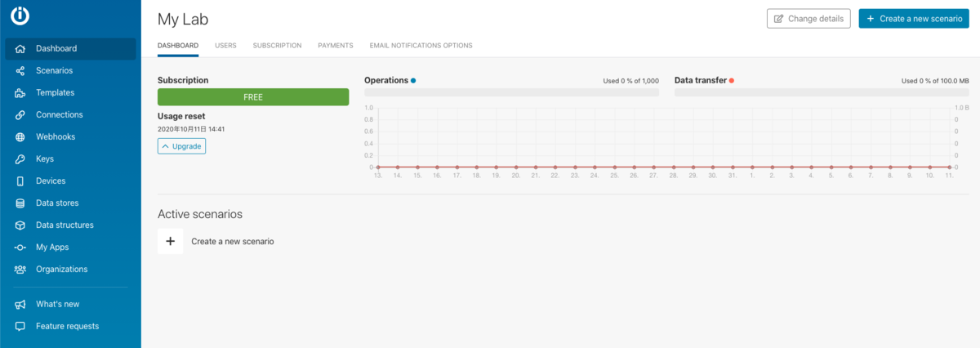
Task: Click the Feature requests chat icon
Action: tap(20, 327)
